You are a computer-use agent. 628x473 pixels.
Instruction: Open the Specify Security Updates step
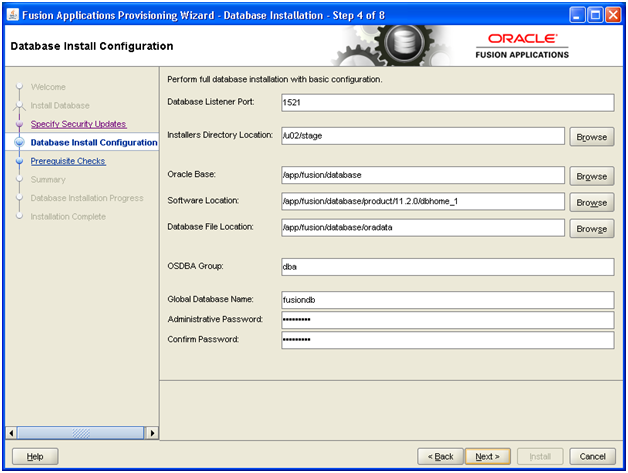tap(78, 124)
